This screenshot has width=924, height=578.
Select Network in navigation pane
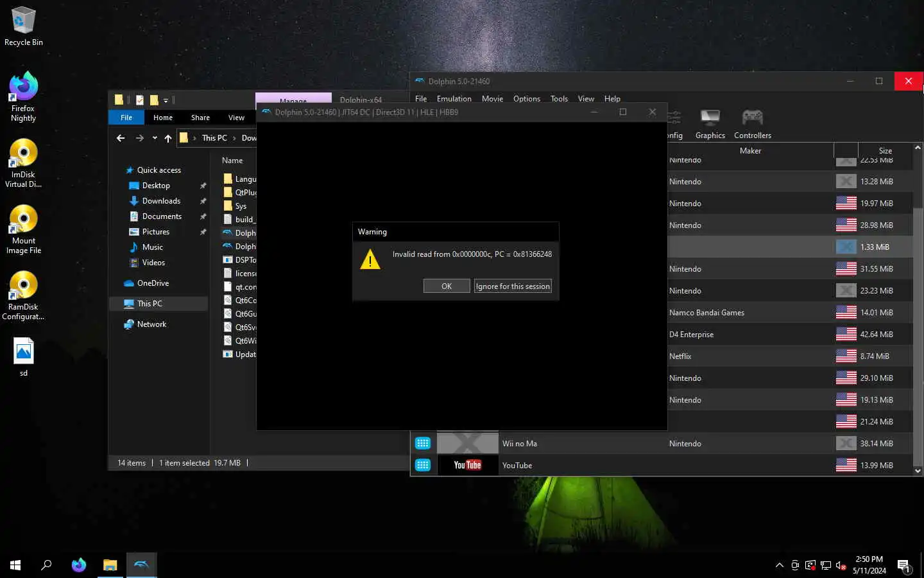tap(151, 324)
